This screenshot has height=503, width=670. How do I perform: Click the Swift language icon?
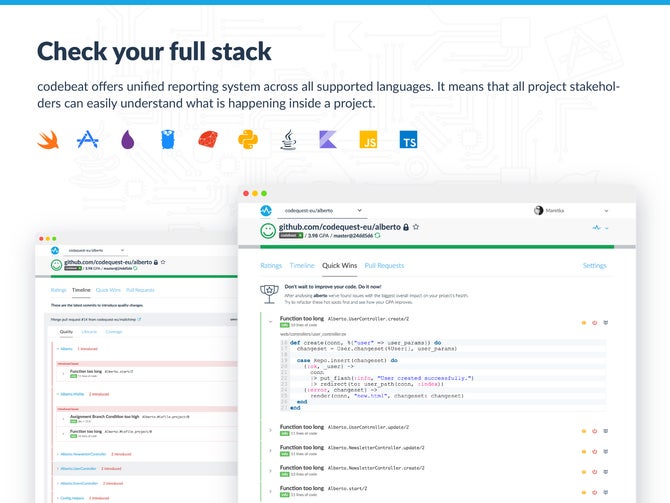pos(48,139)
